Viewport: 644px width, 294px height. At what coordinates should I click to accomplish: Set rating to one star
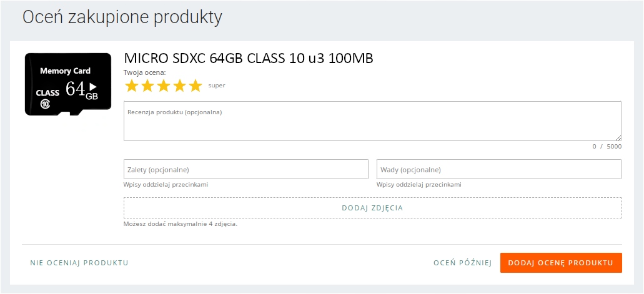point(131,86)
